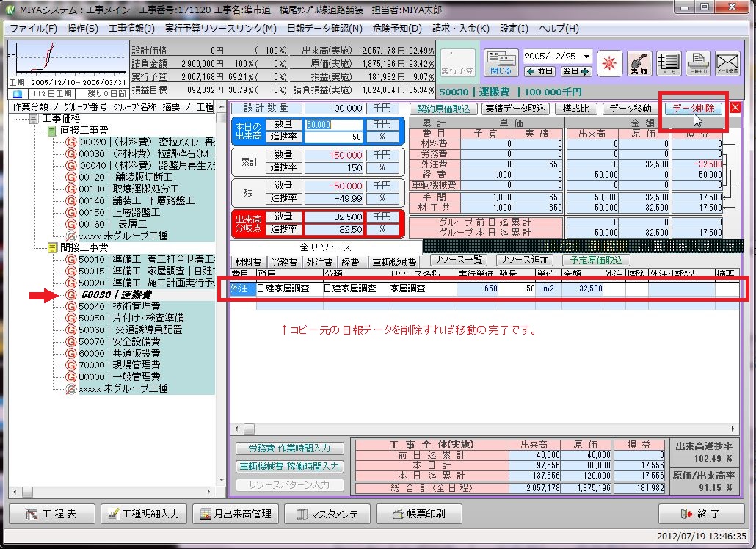Screen dimensions: 756x549
Task: Click the データ削除 button
Action: [694, 109]
